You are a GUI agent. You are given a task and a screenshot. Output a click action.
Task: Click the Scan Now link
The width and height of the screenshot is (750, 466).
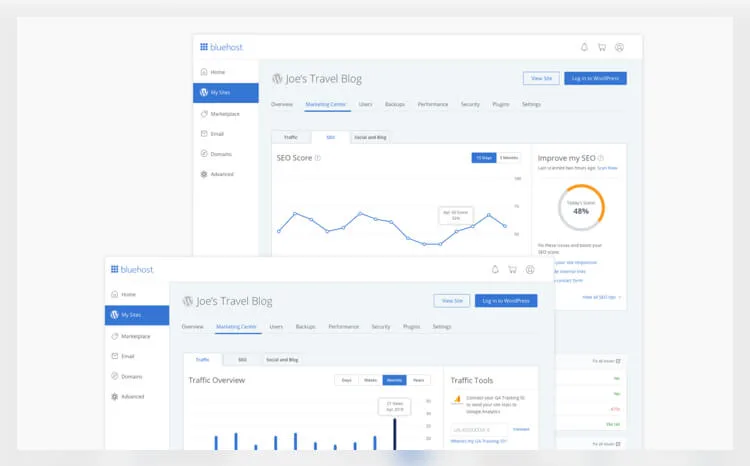(x=607, y=168)
